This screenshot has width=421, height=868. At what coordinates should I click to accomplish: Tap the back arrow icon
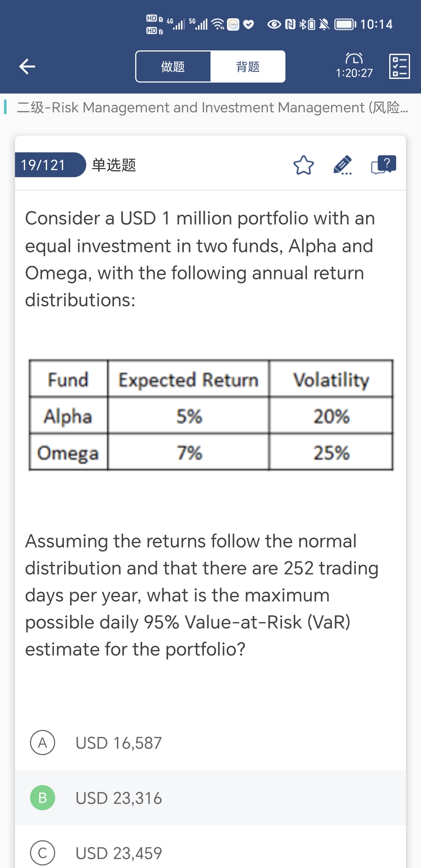tap(27, 66)
